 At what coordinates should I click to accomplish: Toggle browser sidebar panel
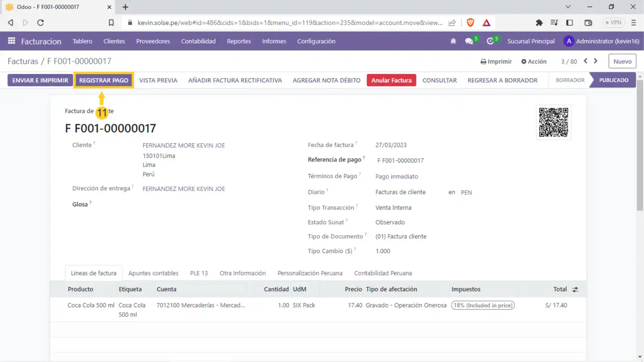tap(570, 23)
